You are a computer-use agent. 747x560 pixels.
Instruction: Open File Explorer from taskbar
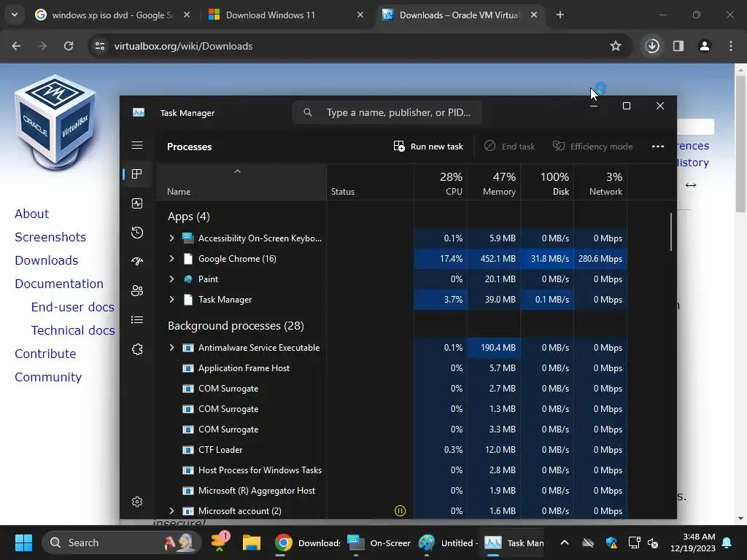point(252,542)
